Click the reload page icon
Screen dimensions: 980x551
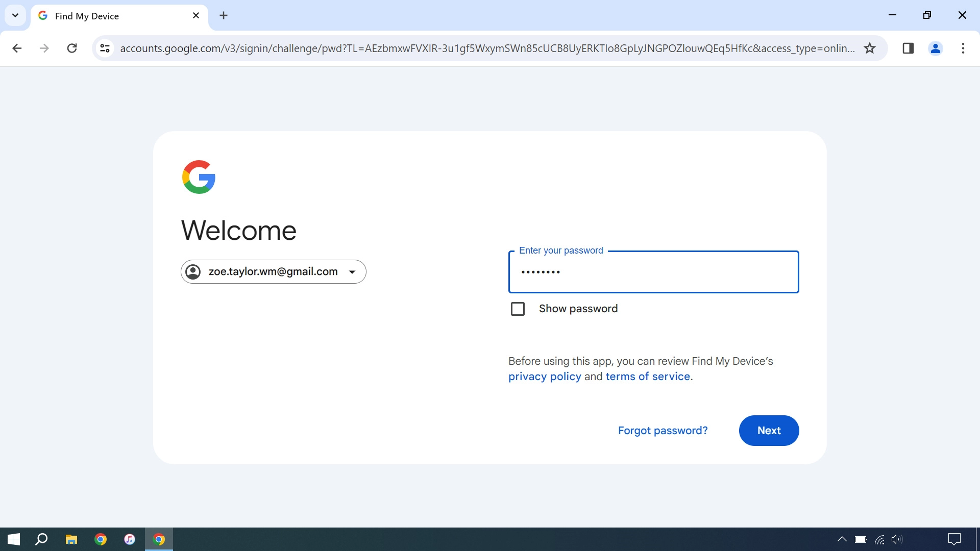[72, 48]
